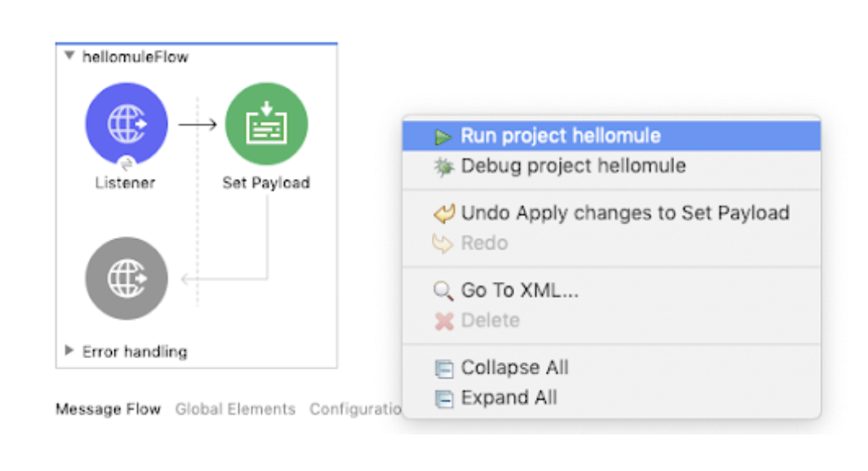Open the Global Elements tab
Viewport: 868px width, 471px height.
(x=235, y=409)
